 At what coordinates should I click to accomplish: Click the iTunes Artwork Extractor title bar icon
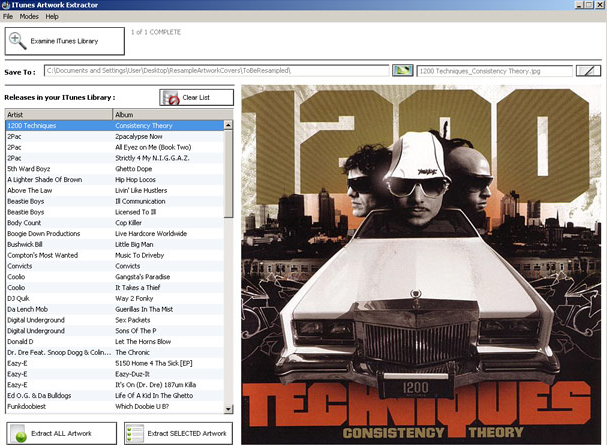click(5, 5)
